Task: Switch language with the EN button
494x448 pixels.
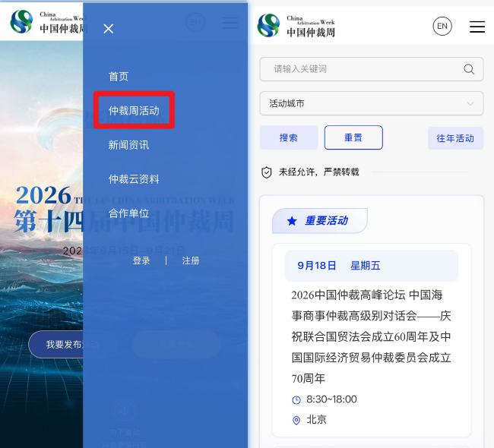Action: coord(442,26)
